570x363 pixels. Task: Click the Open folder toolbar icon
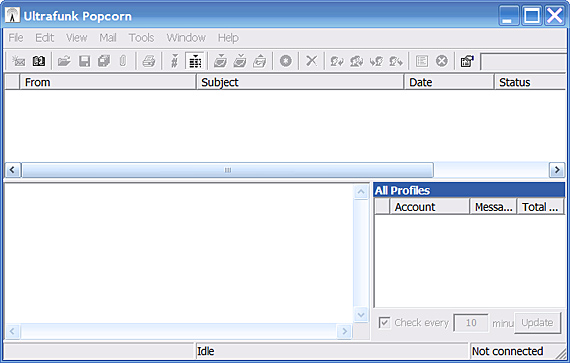tap(64, 61)
